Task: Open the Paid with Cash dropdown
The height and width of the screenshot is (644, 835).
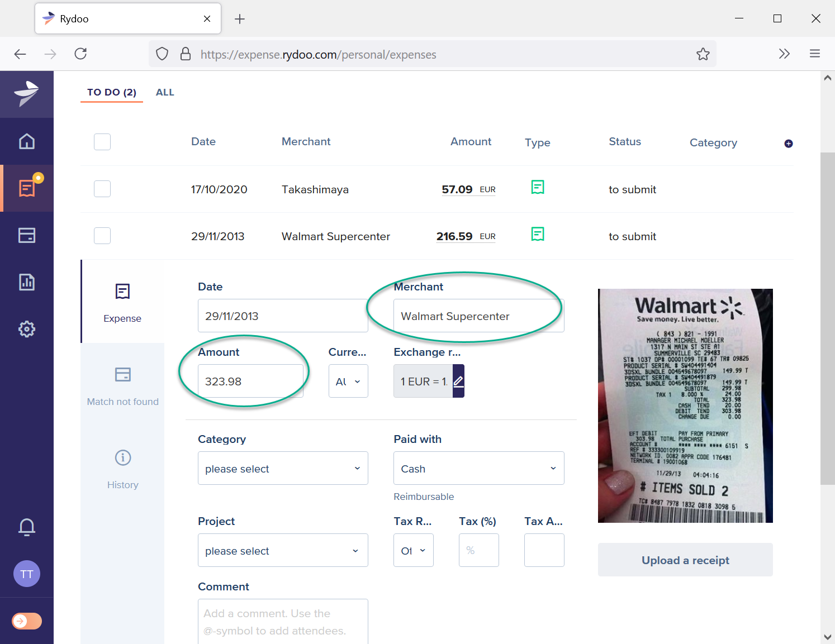Action: point(478,468)
